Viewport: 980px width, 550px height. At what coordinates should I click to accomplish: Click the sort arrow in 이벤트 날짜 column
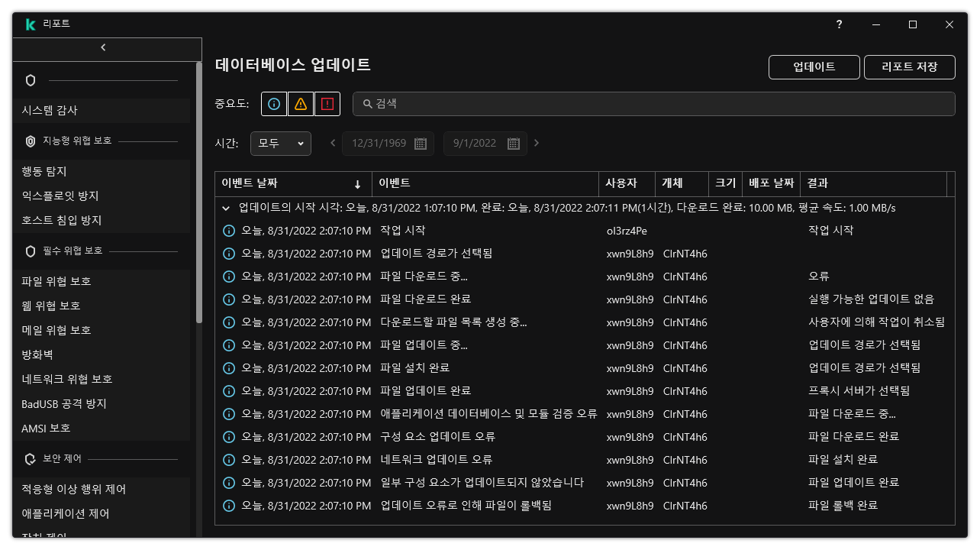coord(357,184)
